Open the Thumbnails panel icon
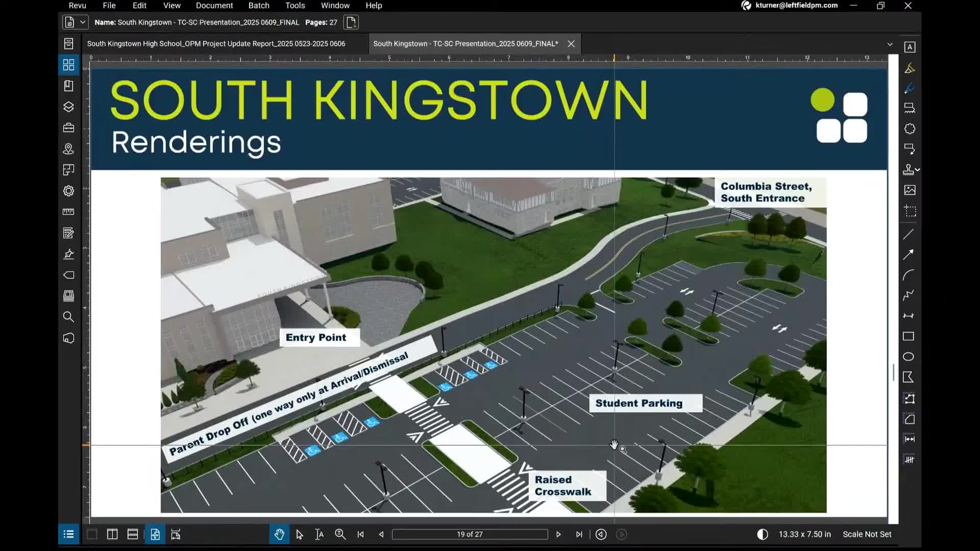This screenshot has height=551, width=980. point(68,65)
